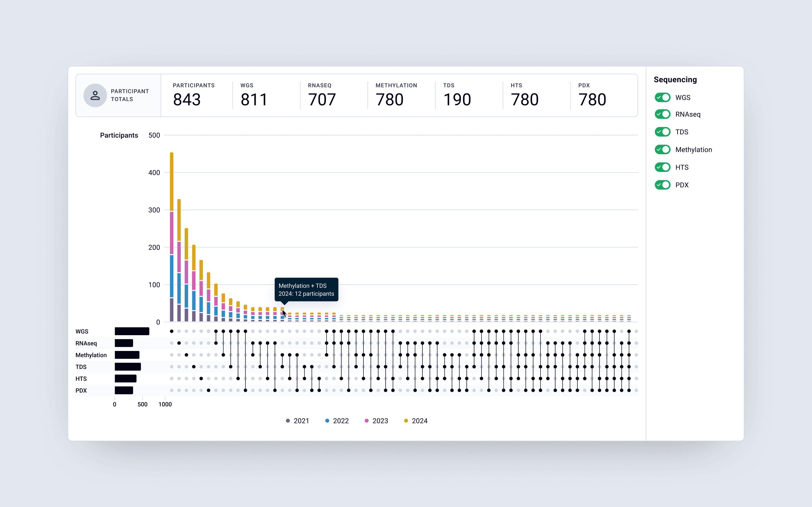Click the TDS 190 total stat
The width and height of the screenshot is (812, 507).
457,100
